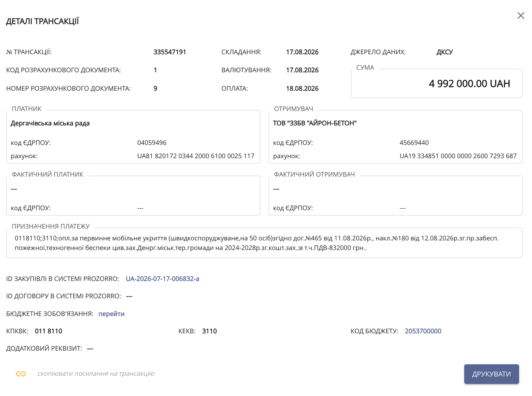
Task: Click the amount 4 992 000.00 UAH
Action: 469,84
